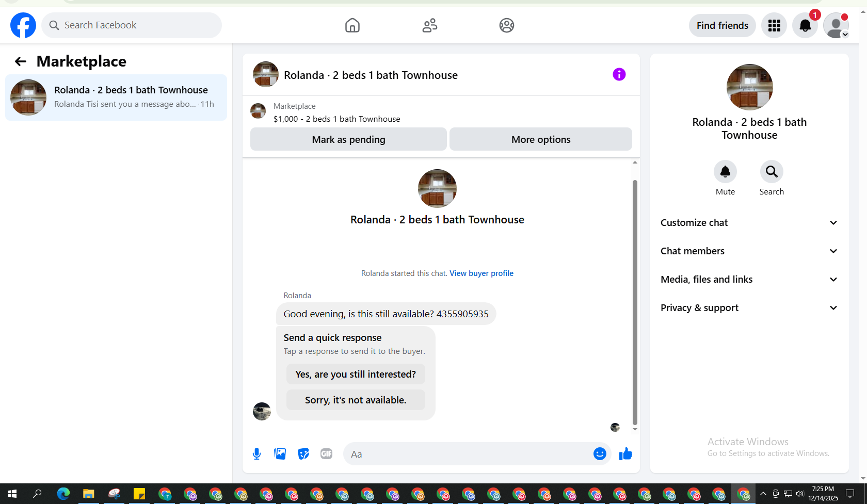This screenshot has width=867, height=504.
Task: Expand the Customize chat section
Action: point(749,223)
